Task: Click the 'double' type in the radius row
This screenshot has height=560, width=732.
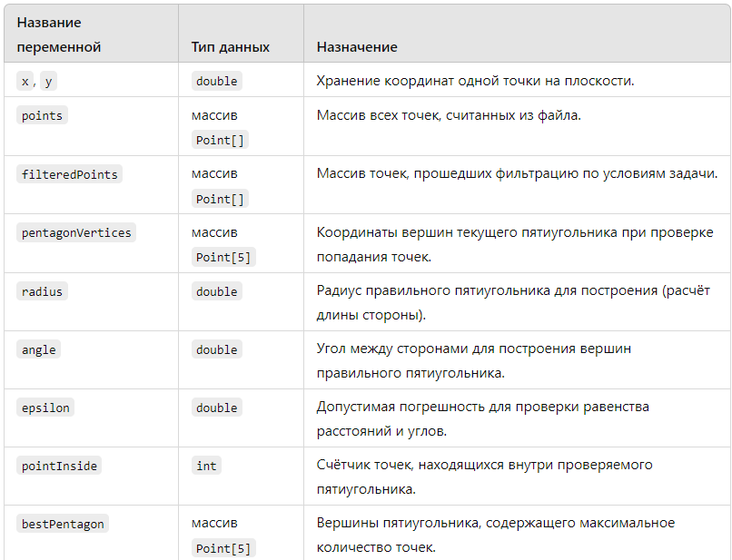Action: pyautogui.click(x=217, y=291)
